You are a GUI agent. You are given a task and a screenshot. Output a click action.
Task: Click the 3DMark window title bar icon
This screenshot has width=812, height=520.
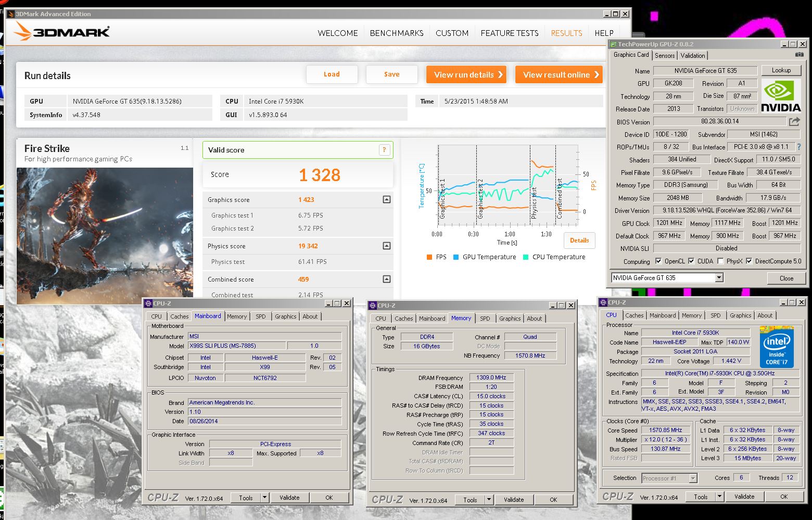(11, 14)
